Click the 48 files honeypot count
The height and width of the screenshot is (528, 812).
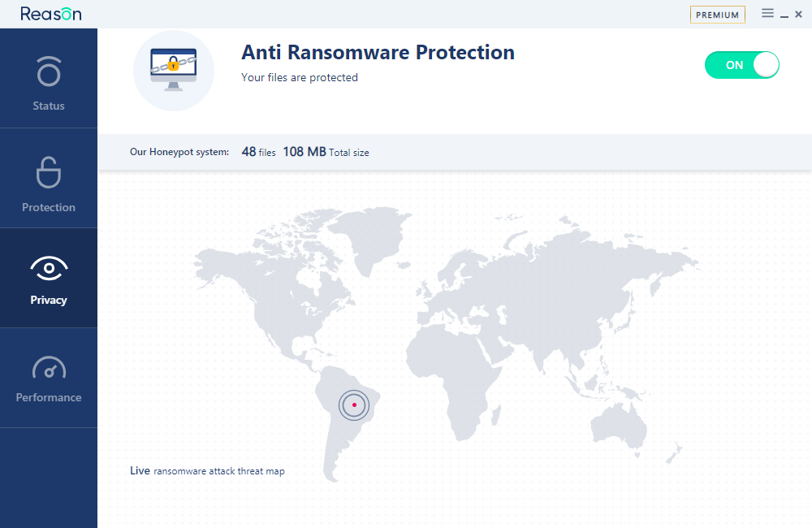click(258, 152)
